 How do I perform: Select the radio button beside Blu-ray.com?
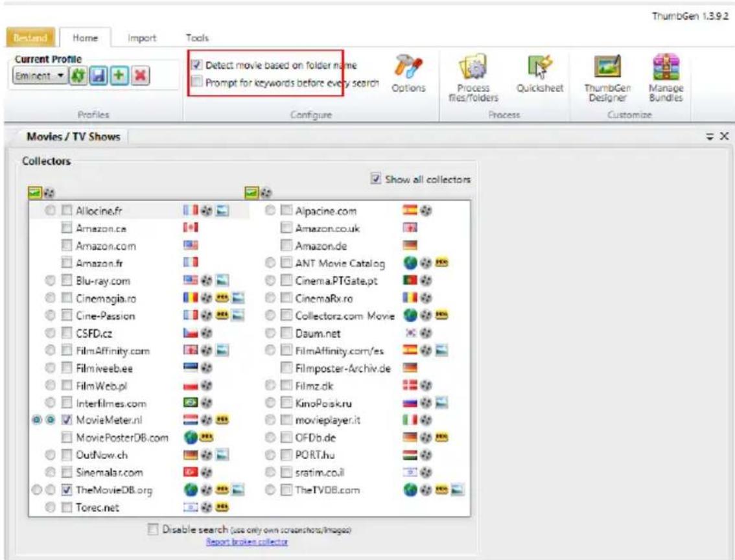(50, 280)
